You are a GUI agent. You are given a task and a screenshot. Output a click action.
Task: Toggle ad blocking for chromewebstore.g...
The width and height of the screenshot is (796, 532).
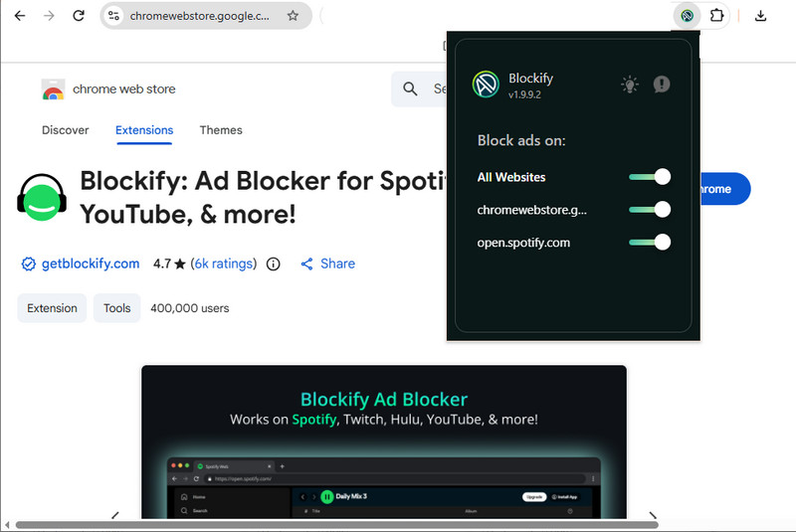(x=650, y=210)
